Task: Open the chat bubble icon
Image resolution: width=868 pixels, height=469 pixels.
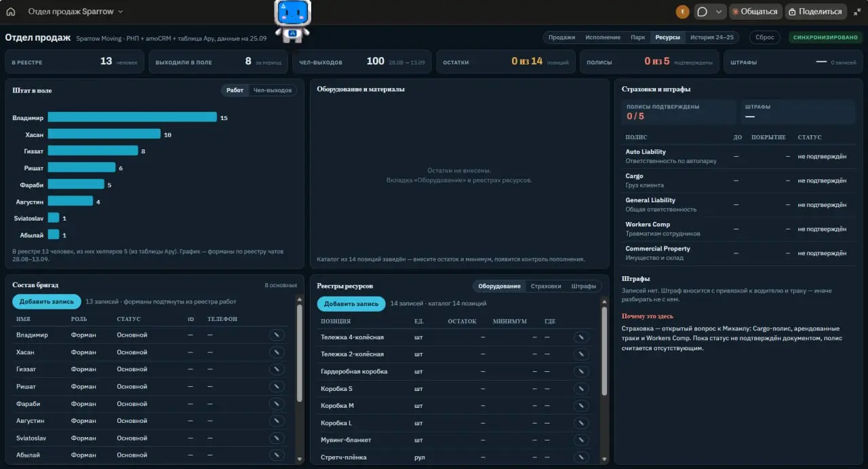Action: (703, 12)
